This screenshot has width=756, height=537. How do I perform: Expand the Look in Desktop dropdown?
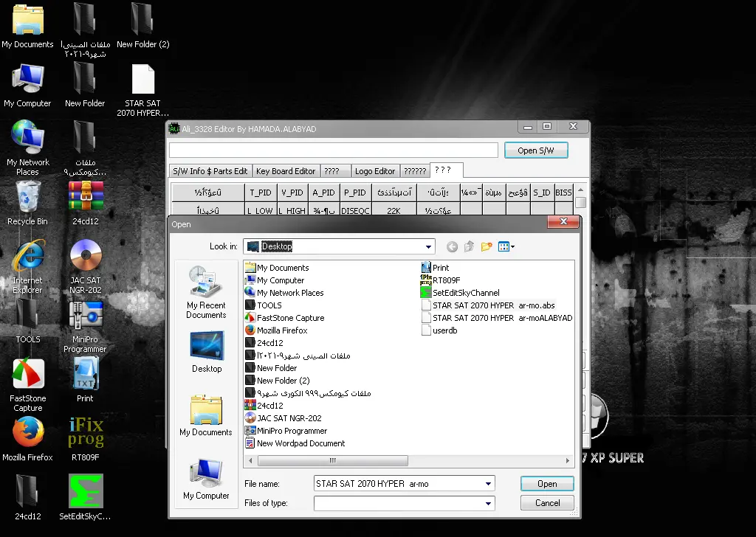[428, 246]
